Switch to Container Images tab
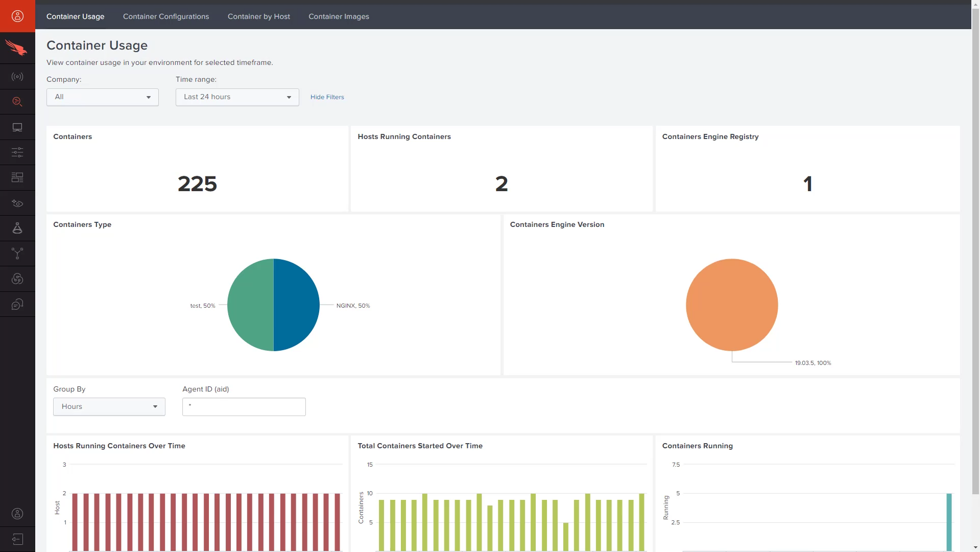 pos(339,16)
